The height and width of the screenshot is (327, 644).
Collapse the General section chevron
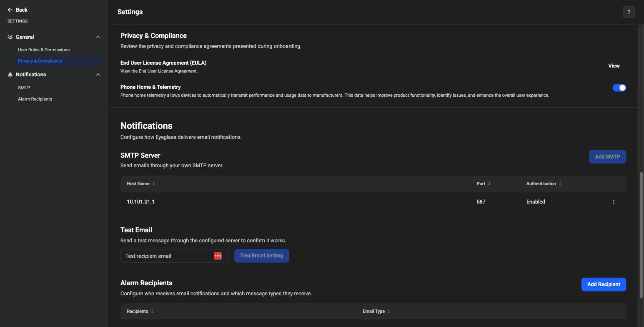tap(98, 37)
